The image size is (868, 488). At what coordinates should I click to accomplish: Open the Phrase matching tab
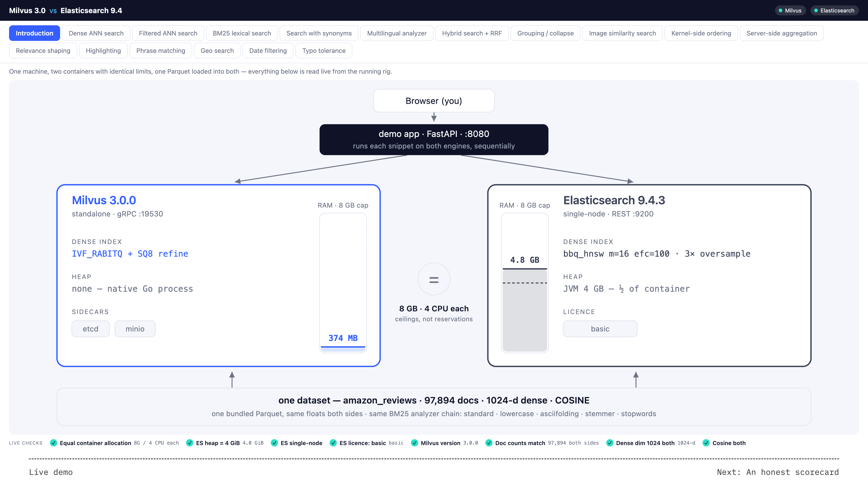[x=161, y=51]
